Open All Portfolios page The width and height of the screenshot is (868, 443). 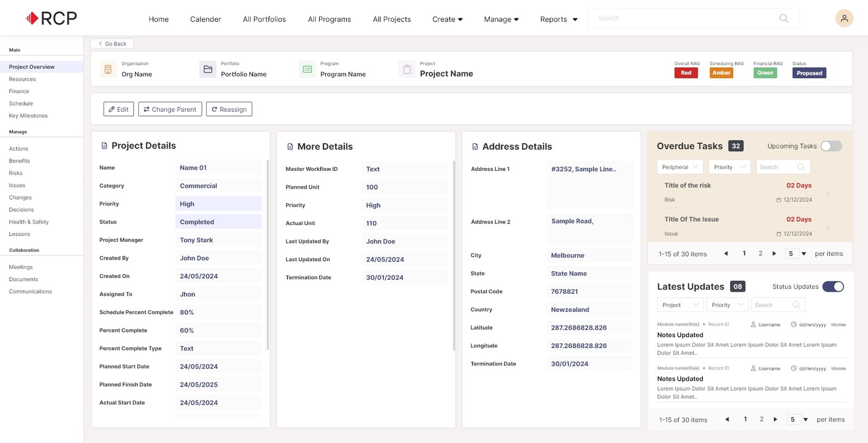264,19
